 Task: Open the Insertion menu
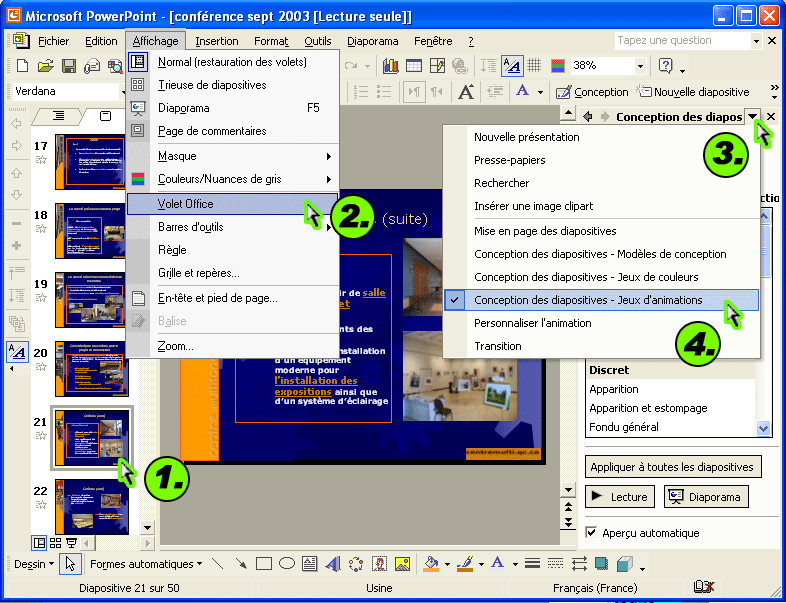point(217,41)
